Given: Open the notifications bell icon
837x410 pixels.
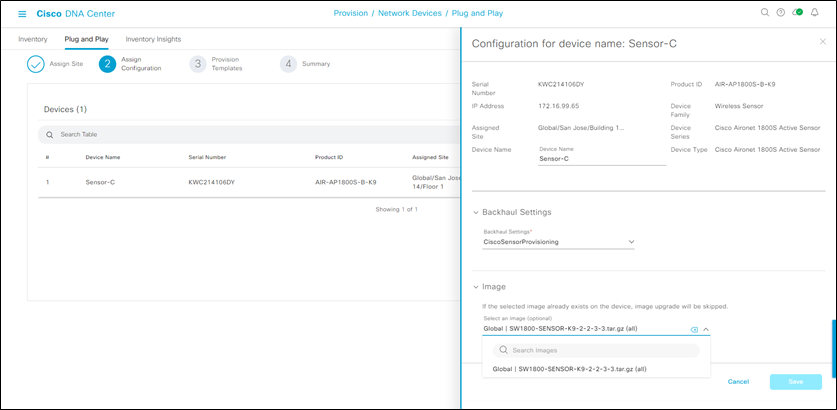Looking at the screenshot, I should click(815, 13).
